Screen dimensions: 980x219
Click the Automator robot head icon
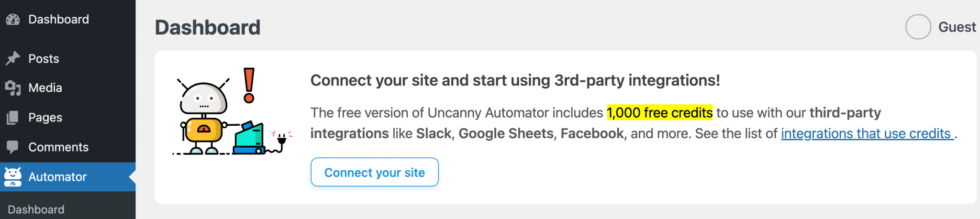[x=13, y=177]
